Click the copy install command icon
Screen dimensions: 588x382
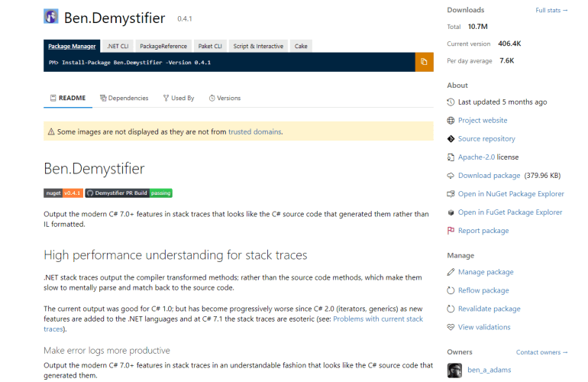[x=424, y=62]
